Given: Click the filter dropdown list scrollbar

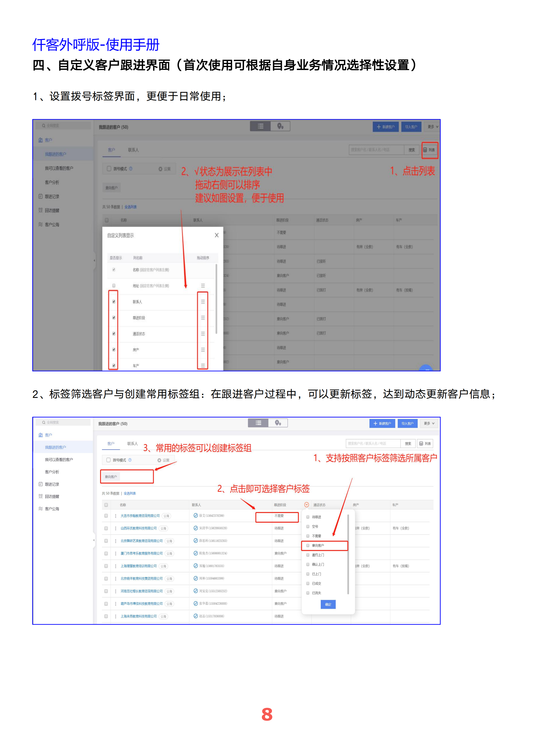Looking at the screenshot, I should pyautogui.click(x=348, y=554).
